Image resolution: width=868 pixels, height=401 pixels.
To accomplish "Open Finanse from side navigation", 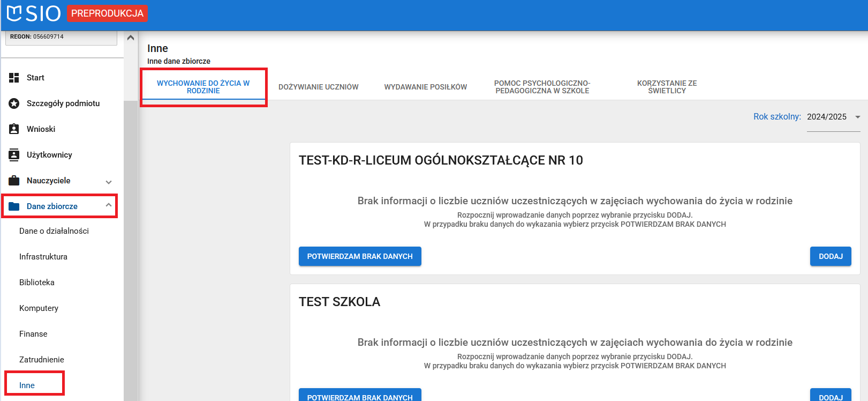I will point(33,334).
